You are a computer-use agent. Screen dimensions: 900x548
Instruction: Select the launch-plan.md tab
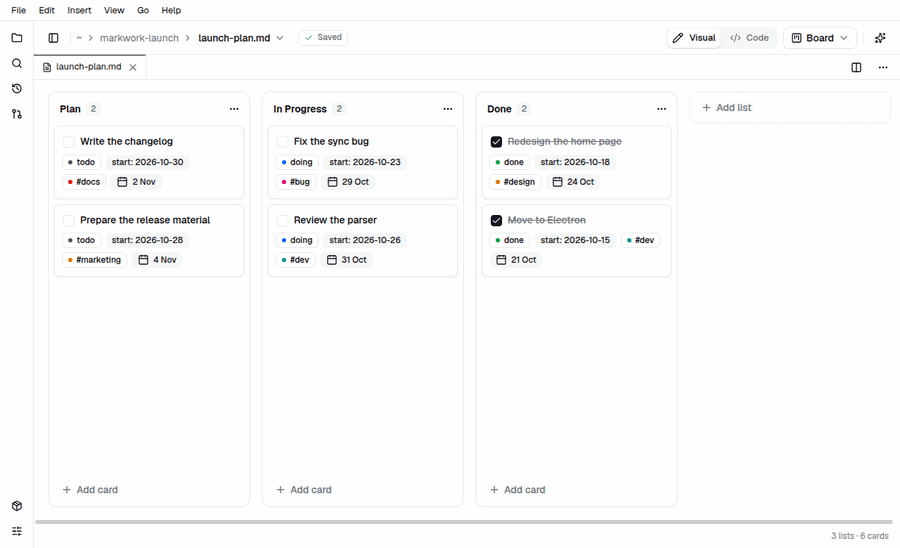click(x=88, y=67)
